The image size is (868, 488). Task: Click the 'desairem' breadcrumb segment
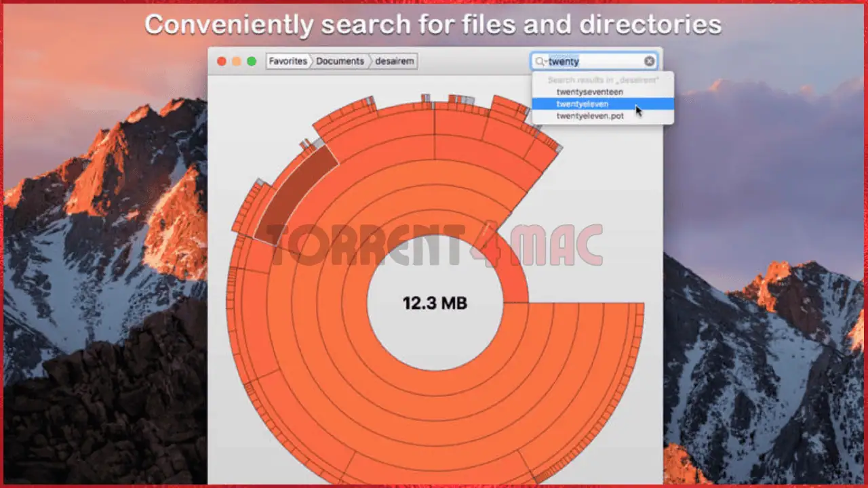coord(394,61)
